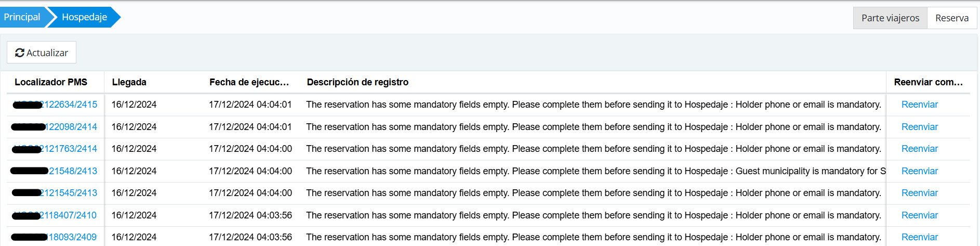Click the Actualizar refresh button
The height and width of the screenshot is (246, 980).
(x=42, y=53)
